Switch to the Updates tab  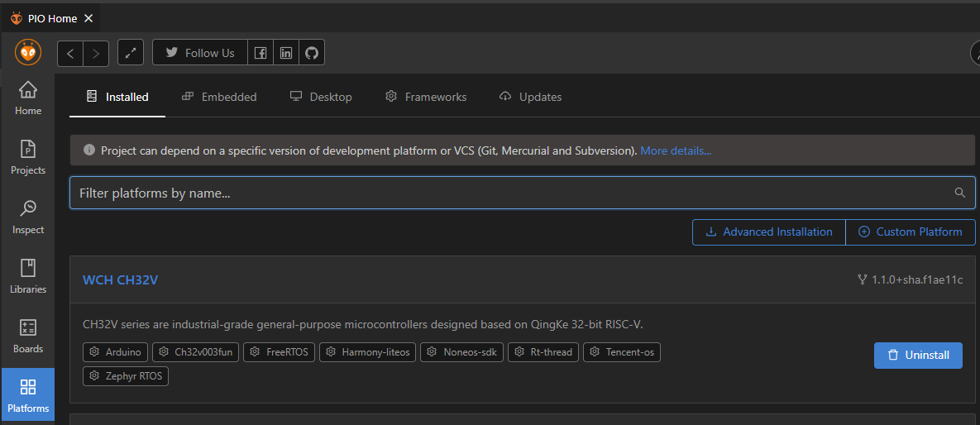pos(530,97)
